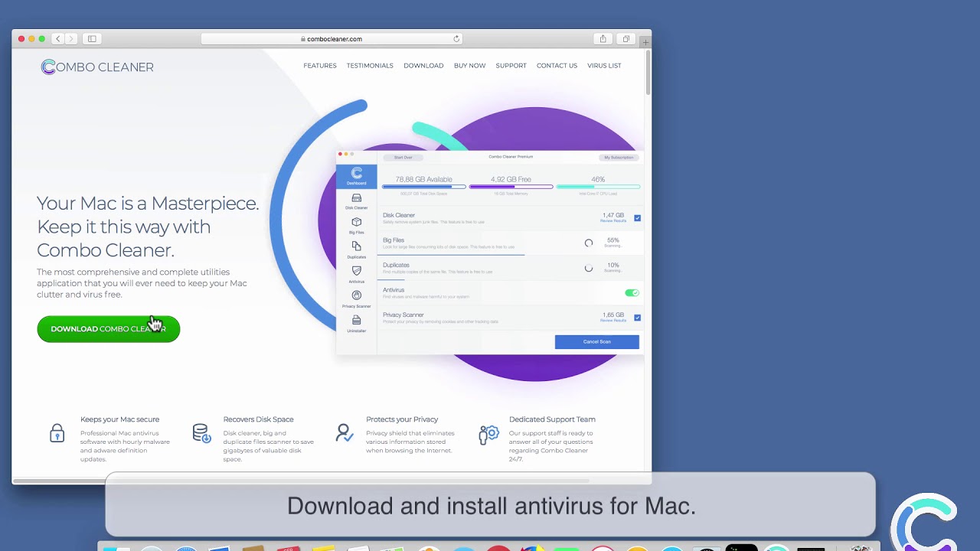Click the Combo Cleaner logo in header
The image size is (980, 551).
97,67
